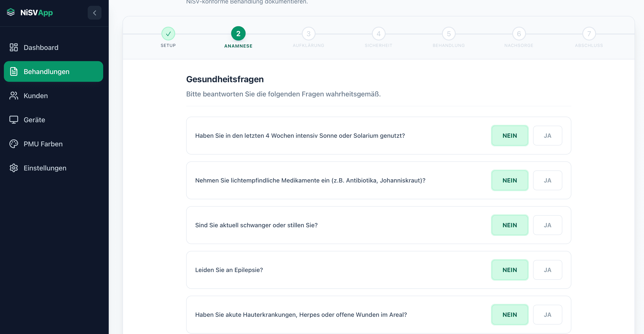Select the Behandlungen document icon
The image size is (644, 334).
(x=14, y=71)
